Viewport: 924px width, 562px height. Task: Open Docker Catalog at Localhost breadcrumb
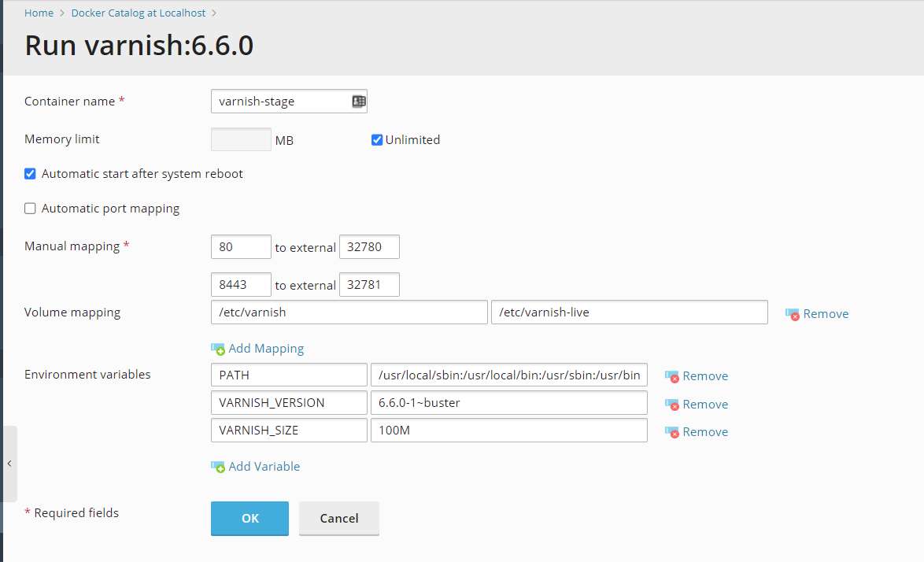coord(139,13)
